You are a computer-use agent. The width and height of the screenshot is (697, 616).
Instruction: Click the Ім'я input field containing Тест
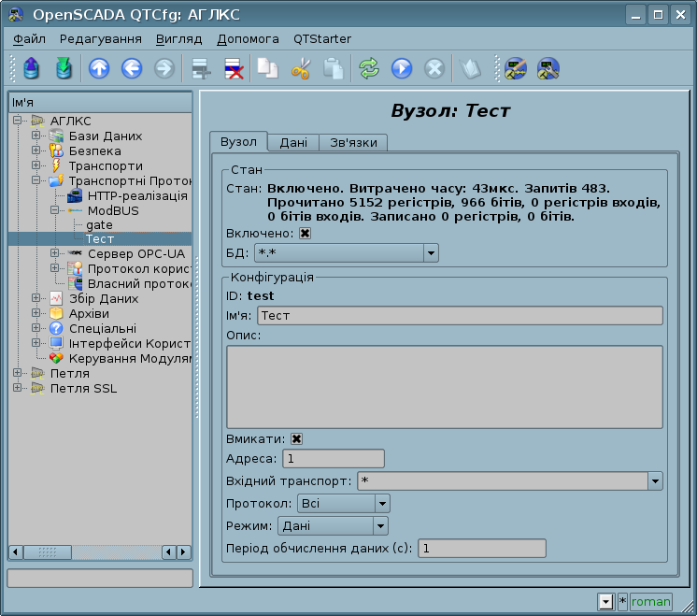[460, 316]
